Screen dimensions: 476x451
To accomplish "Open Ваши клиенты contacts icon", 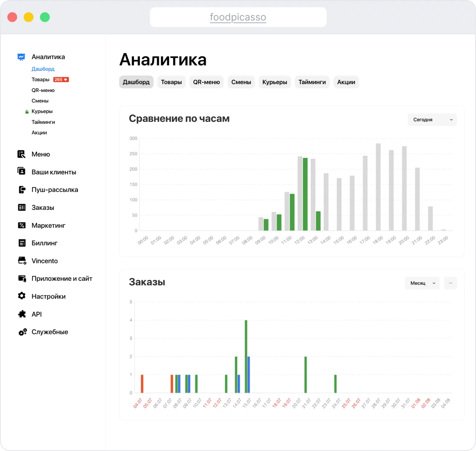I will click(x=21, y=171).
